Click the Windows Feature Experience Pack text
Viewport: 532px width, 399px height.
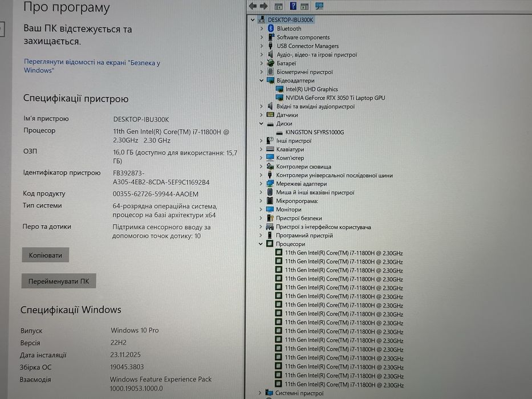(x=160, y=379)
